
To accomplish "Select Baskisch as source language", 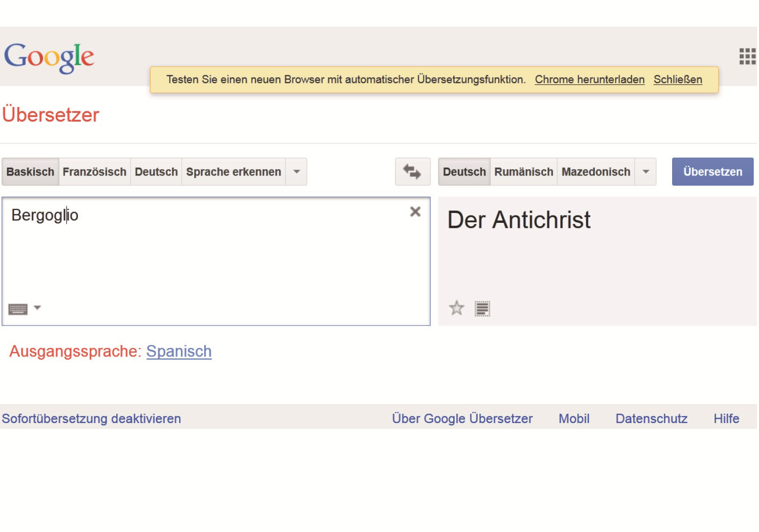I will tap(30, 172).
